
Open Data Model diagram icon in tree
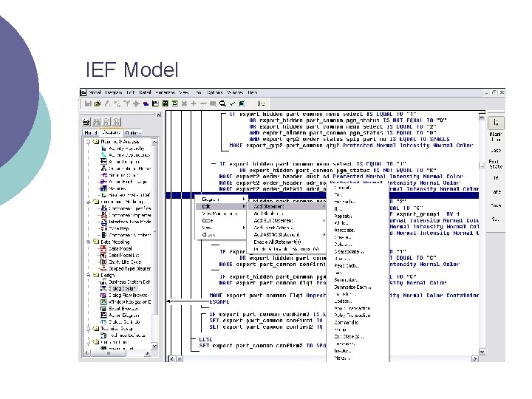(x=103, y=248)
